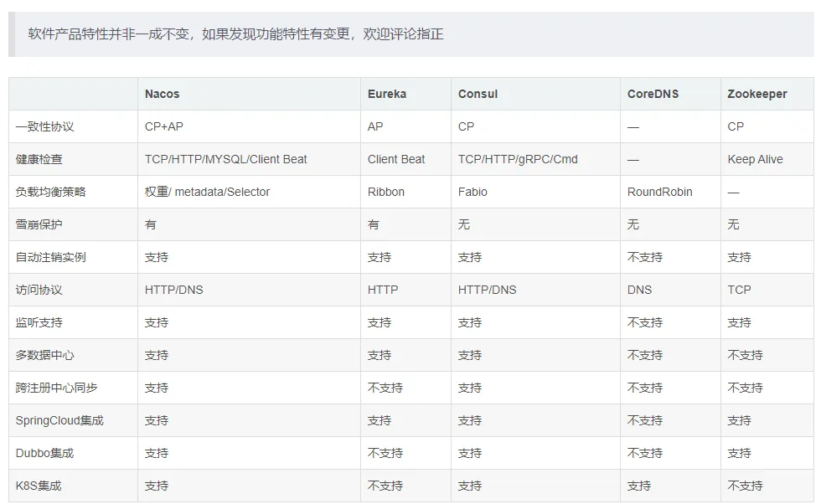Click Zookeeper CP in 一致性协议 row
821x504 pixels.
tap(736, 126)
